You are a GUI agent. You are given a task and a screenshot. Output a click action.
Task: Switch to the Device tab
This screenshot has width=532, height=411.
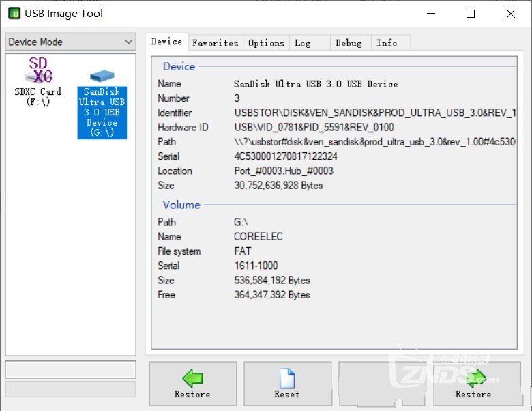tap(166, 42)
